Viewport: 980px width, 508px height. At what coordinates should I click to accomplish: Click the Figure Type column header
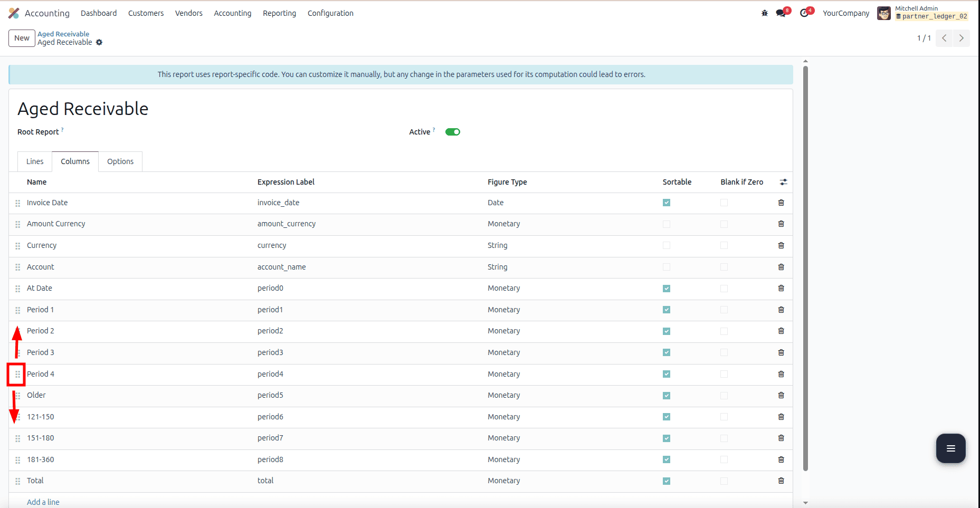pos(507,182)
